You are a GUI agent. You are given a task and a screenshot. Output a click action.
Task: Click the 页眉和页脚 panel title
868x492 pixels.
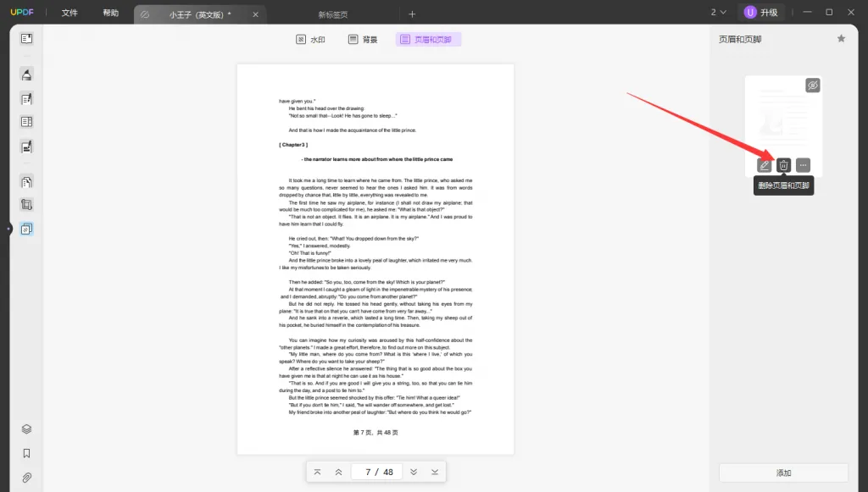pyautogui.click(x=740, y=39)
